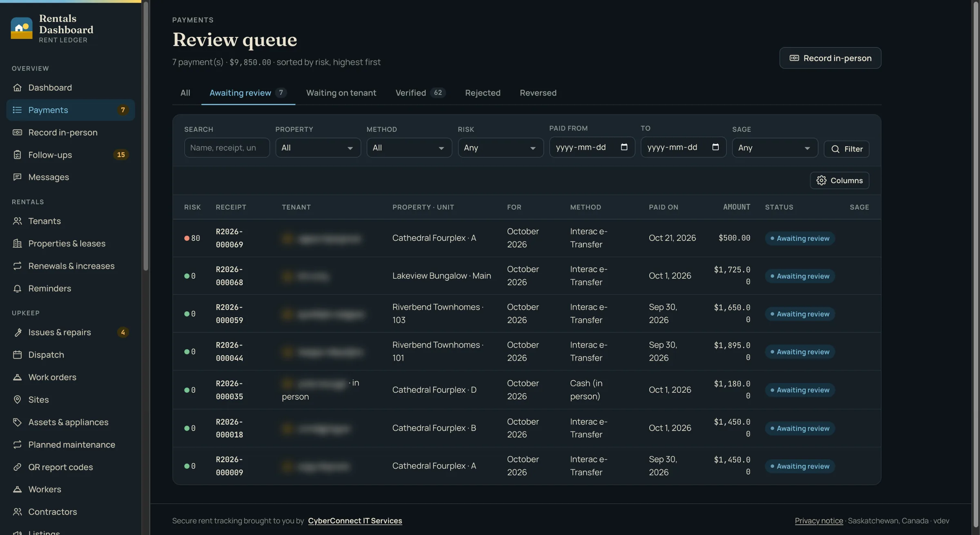Viewport: 980px width, 535px height.
Task: Click the $1,895.00 amount cell
Action: point(732,351)
